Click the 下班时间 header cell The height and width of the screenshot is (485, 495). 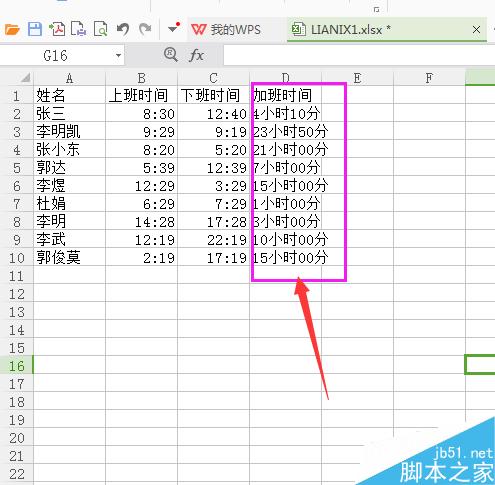click(x=214, y=95)
